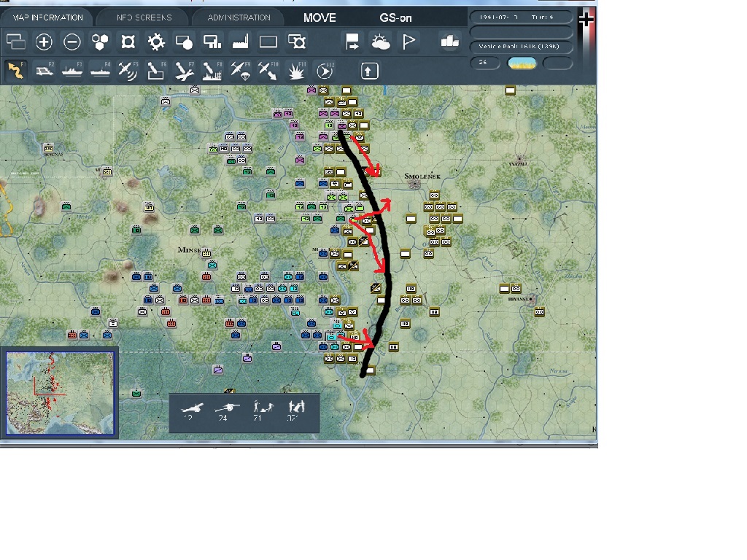Select the F6 bomb unit mode
This screenshot has width=747, height=560.
[156, 71]
